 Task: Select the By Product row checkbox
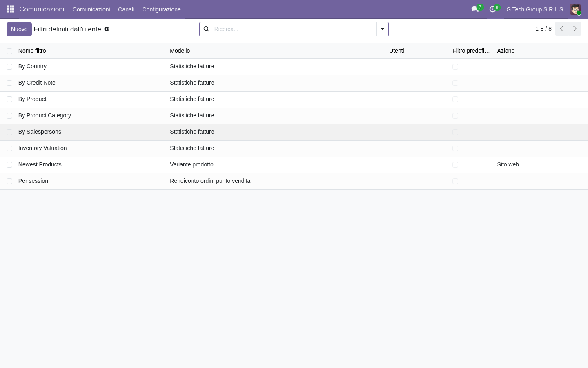coord(9,99)
